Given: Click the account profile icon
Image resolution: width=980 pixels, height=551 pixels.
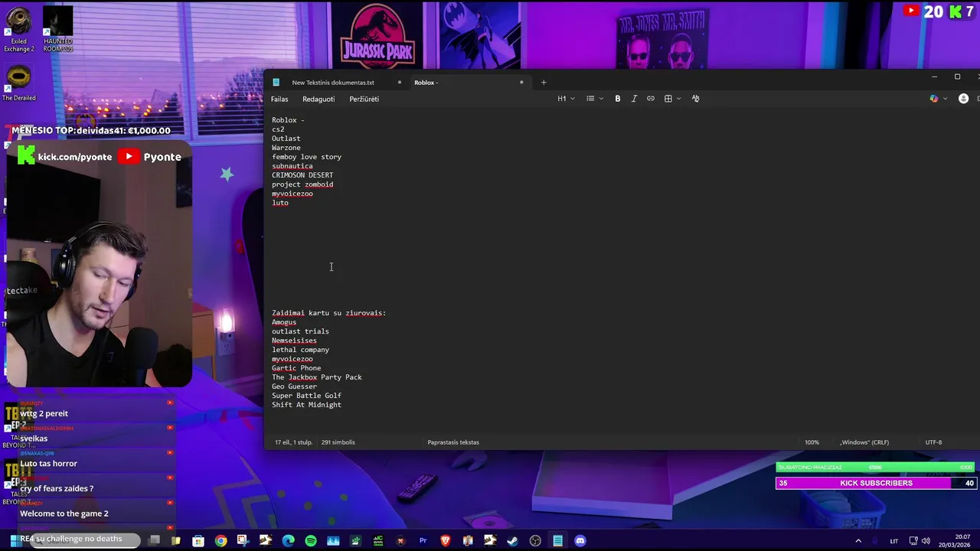Looking at the screenshot, I should tap(963, 99).
